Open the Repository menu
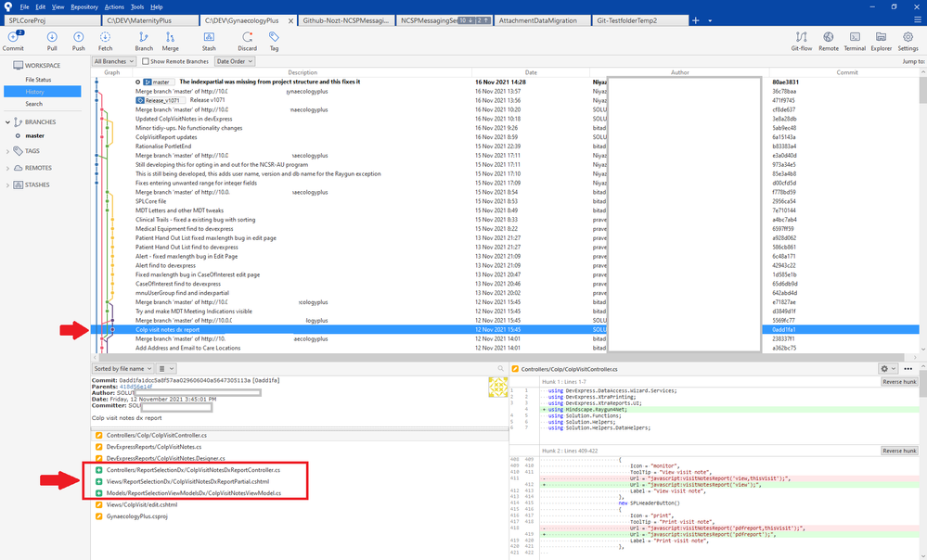This screenshot has height=560, width=927. point(84,7)
